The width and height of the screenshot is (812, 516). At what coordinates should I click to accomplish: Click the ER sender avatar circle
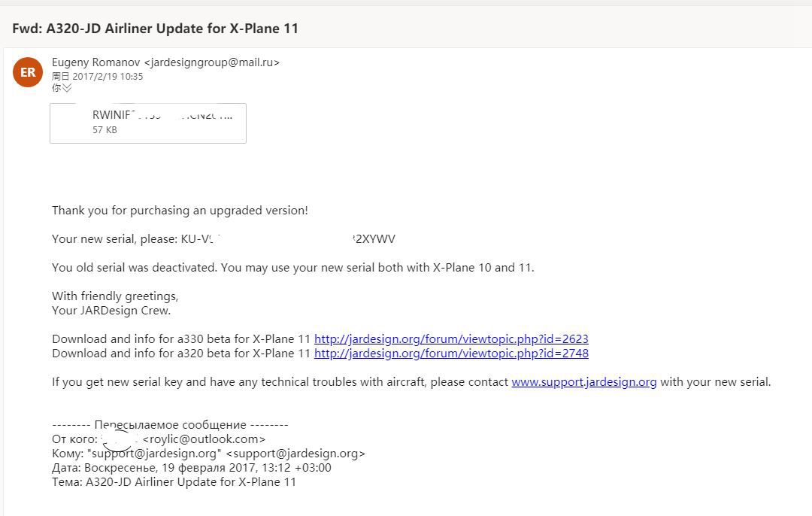28,72
